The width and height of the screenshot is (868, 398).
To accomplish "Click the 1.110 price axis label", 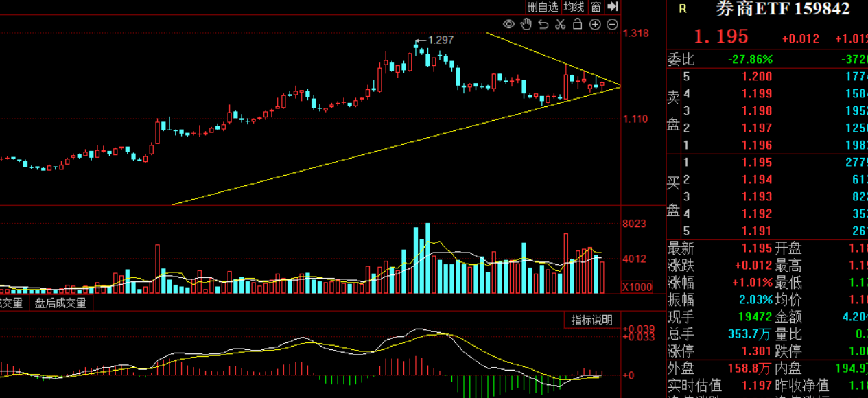I will click(x=636, y=119).
